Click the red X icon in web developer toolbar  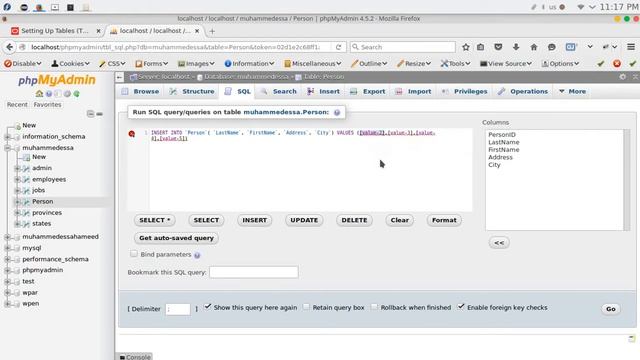pos(617,63)
